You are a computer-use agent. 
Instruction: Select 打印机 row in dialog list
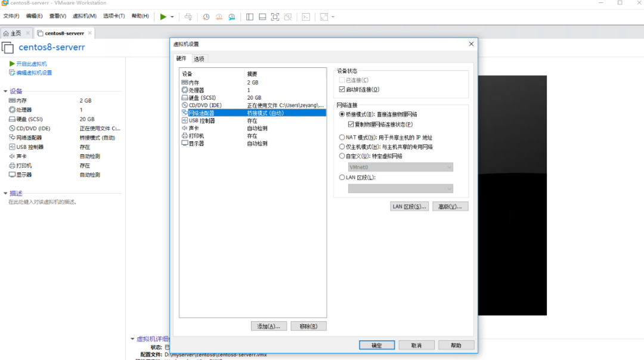pyautogui.click(x=253, y=135)
